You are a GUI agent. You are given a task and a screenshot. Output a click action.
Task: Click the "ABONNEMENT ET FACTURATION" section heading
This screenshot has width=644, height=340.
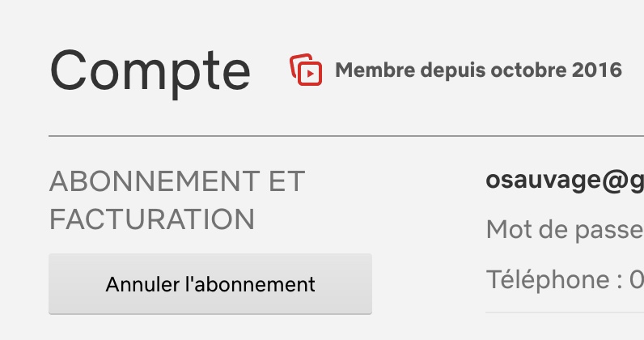(x=176, y=200)
